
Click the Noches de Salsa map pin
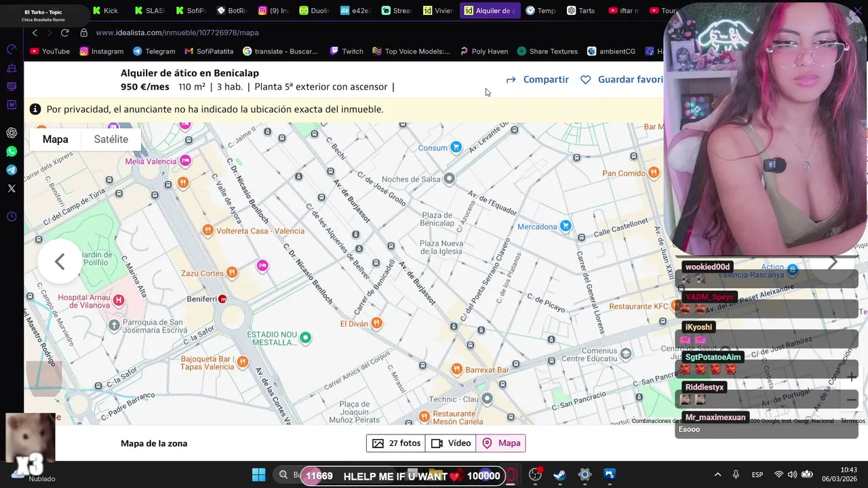[449, 179]
